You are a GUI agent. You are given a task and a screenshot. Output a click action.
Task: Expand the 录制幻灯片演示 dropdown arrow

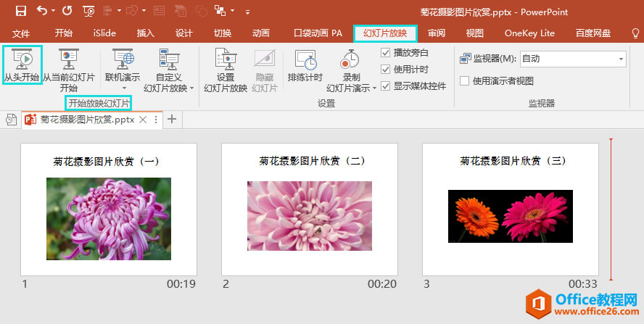point(374,88)
